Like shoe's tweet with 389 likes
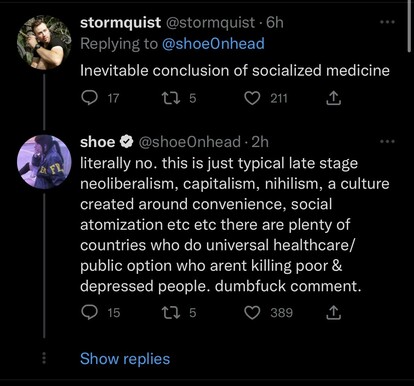The width and height of the screenshot is (414, 386). [252, 312]
